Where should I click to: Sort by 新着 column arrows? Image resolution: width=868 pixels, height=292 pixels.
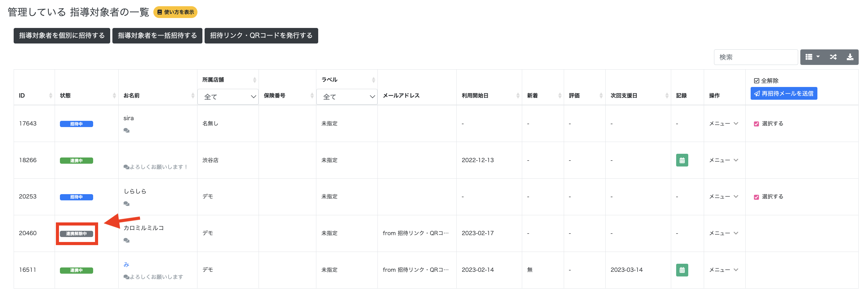[x=560, y=95]
